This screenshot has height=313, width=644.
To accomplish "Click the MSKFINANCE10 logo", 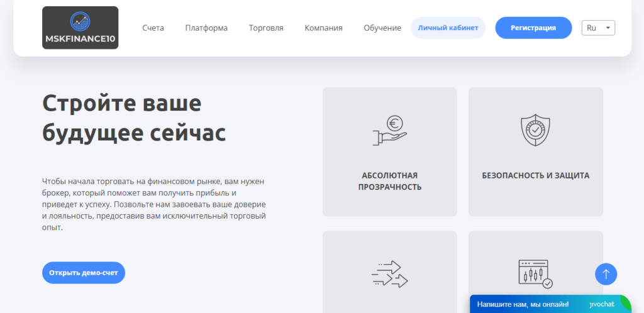I will [x=80, y=28].
